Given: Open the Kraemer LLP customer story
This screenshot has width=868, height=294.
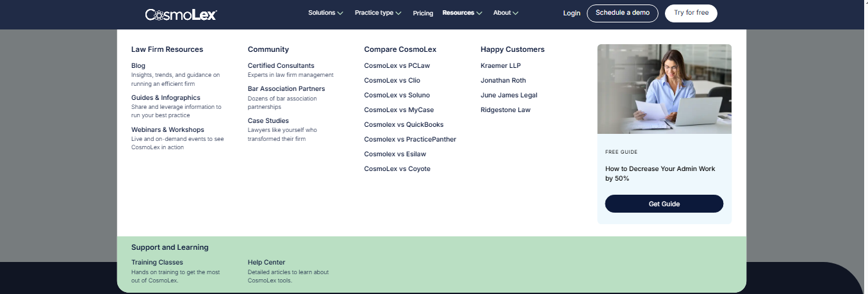Looking at the screenshot, I should click(x=501, y=65).
